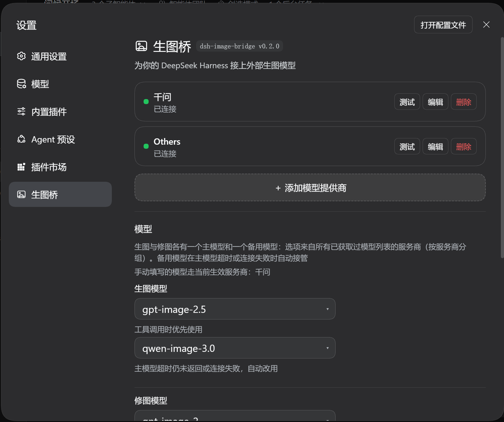Click the General settings gear icon
The height and width of the screenshot is (422, 504).
21,56
